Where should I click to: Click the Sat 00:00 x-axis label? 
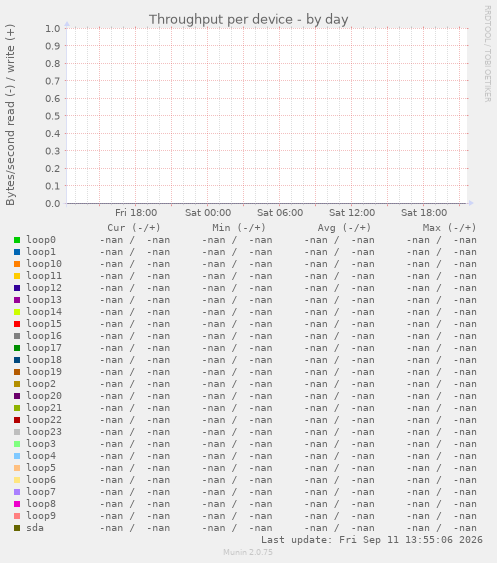point(208,213)
